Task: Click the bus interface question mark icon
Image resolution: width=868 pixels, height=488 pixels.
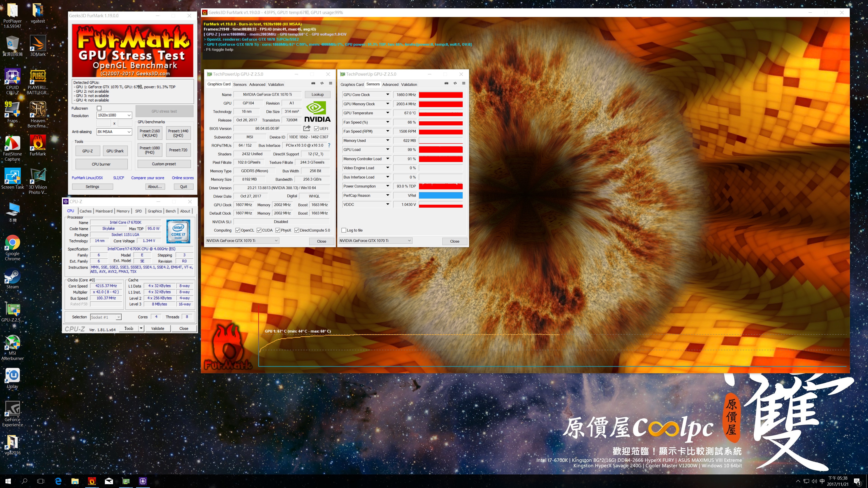Action: pyautogui.click(x=329, y=145)
